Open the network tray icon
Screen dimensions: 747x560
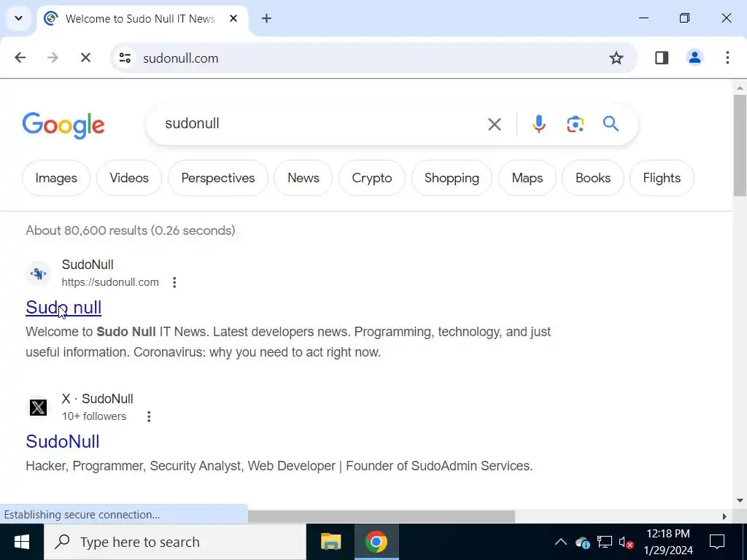605,542
